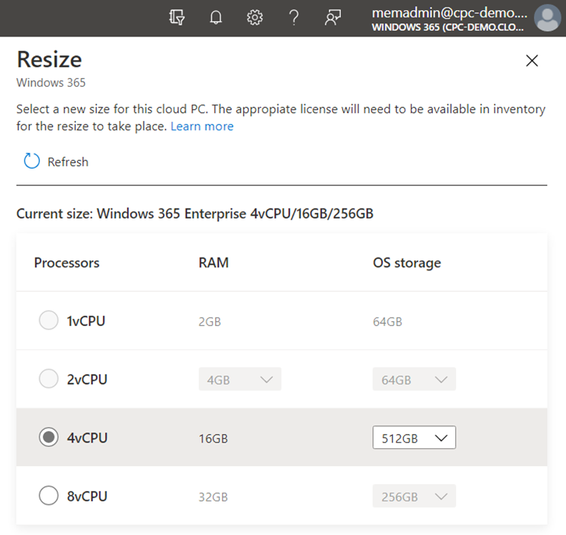
Task: Click the Resize pane title
Action: pos(49,59)
